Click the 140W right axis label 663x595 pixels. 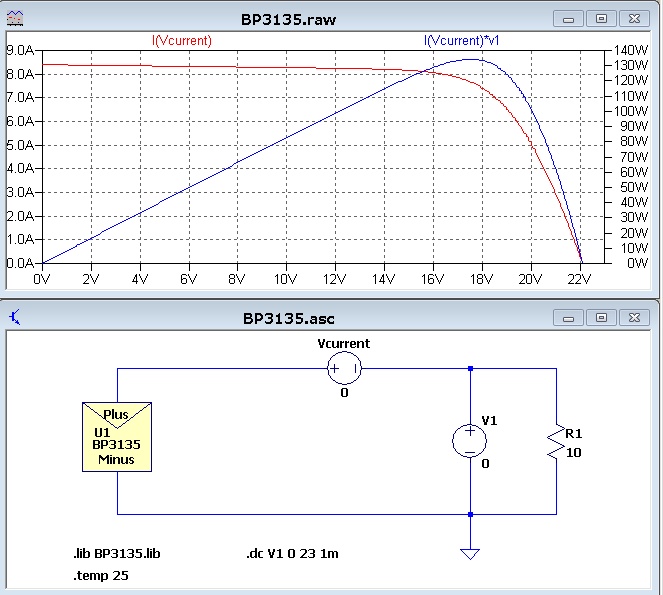(630, 50)
